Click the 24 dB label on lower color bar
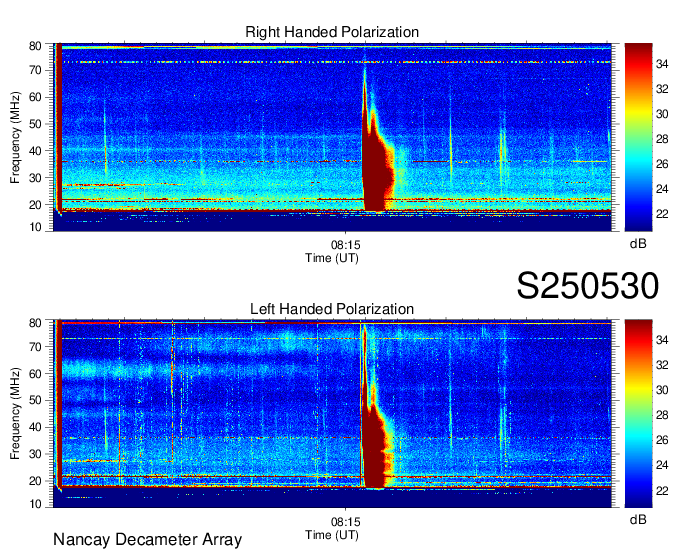This screenshot has width=680, height=552. 662,465
